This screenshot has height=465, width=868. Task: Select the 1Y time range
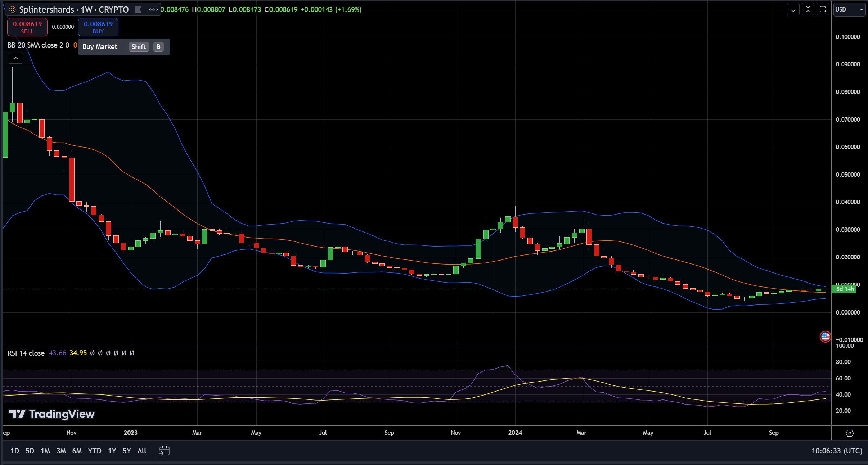[112, 451]
